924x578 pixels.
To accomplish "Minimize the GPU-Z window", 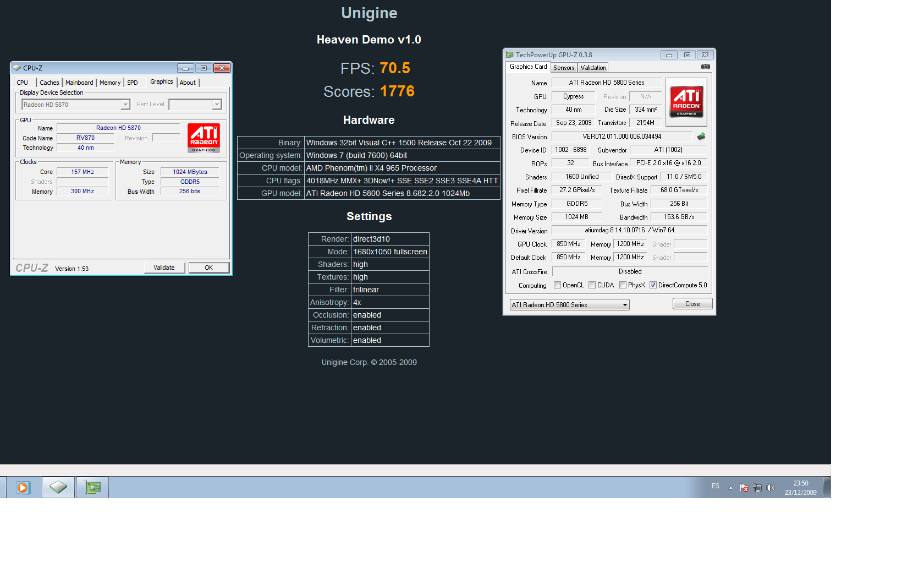I will (669, 54).
